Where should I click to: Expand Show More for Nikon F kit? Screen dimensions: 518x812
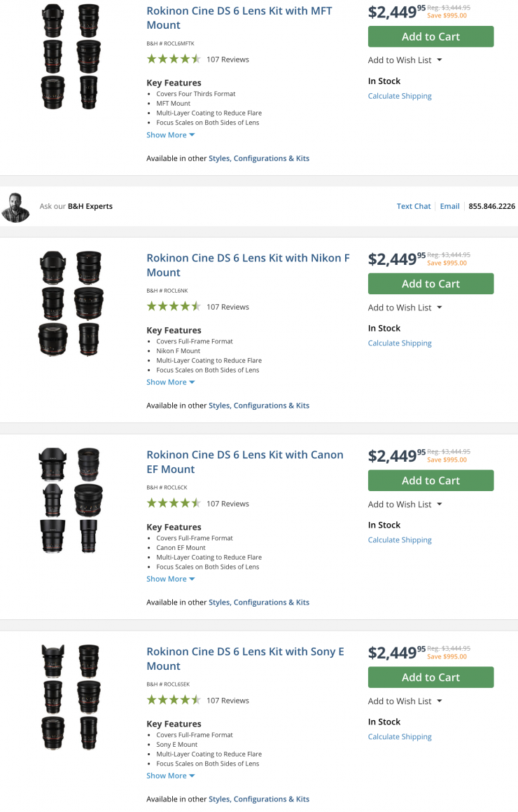point(170,383)
